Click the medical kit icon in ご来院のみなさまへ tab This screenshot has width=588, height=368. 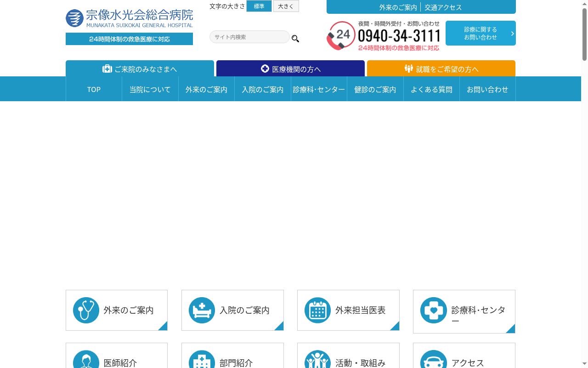point(107,69)
